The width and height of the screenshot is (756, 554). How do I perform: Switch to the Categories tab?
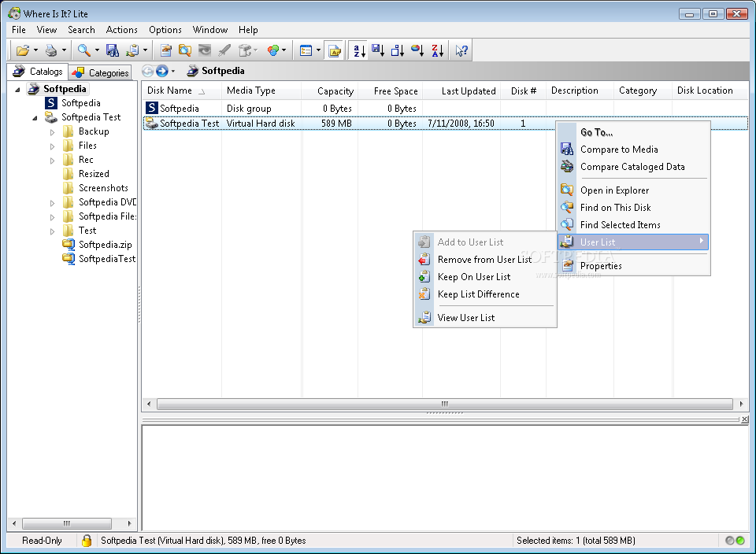point(100,72)
